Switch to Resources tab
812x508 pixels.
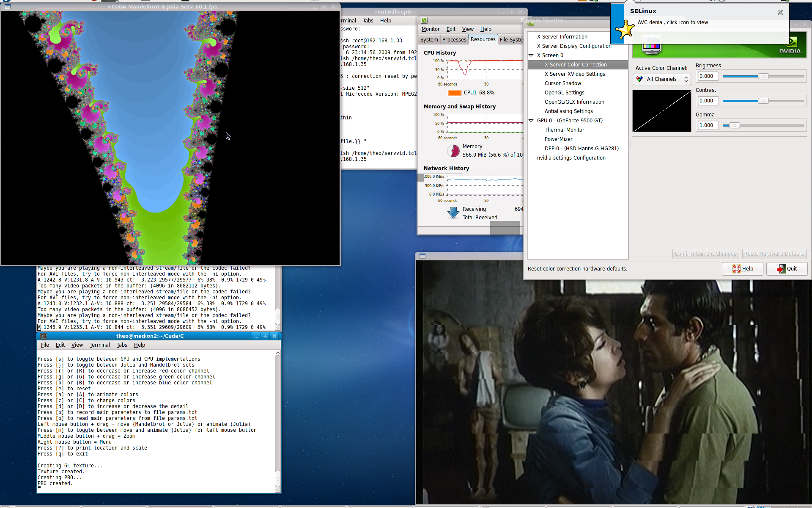(483, 39)
